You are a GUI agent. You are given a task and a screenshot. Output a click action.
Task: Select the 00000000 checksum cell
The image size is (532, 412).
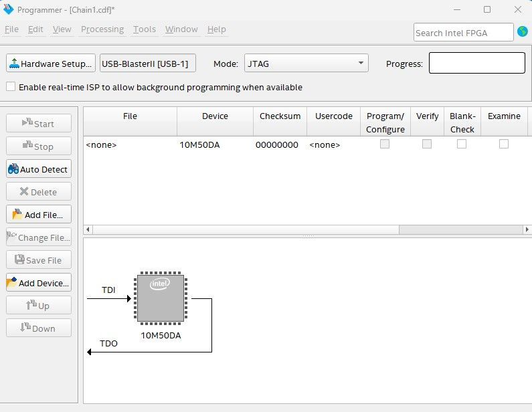click(280, 144)
